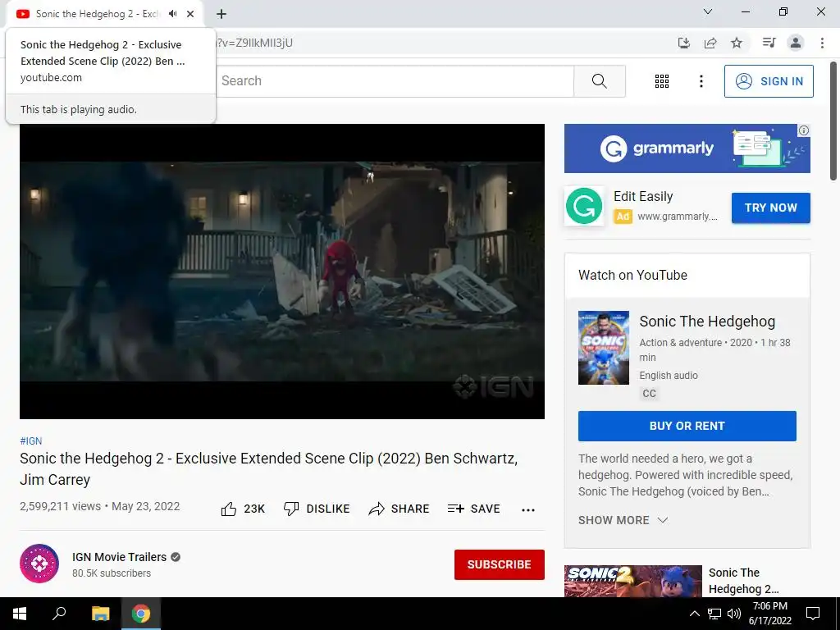Click the IGN Movie Trailers channel avatar
Image resolution: width=840 pixels, height=630 pixels.
39,564
